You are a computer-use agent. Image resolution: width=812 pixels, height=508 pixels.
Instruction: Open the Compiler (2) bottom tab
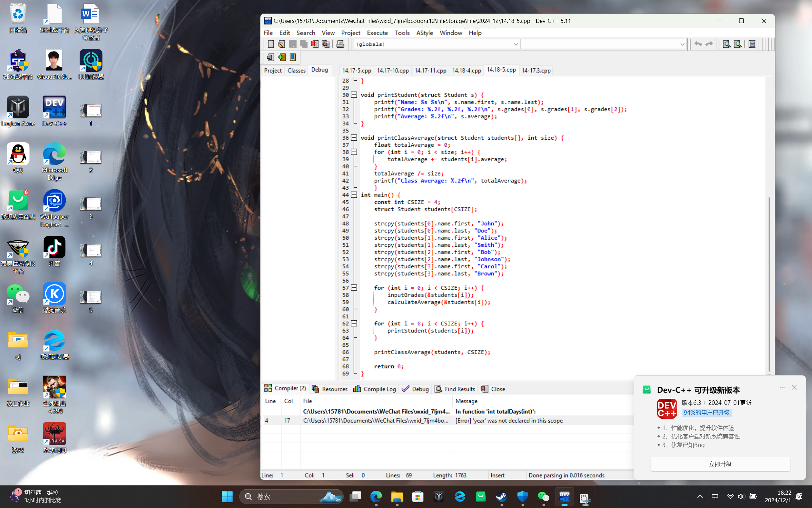[285, 388]
